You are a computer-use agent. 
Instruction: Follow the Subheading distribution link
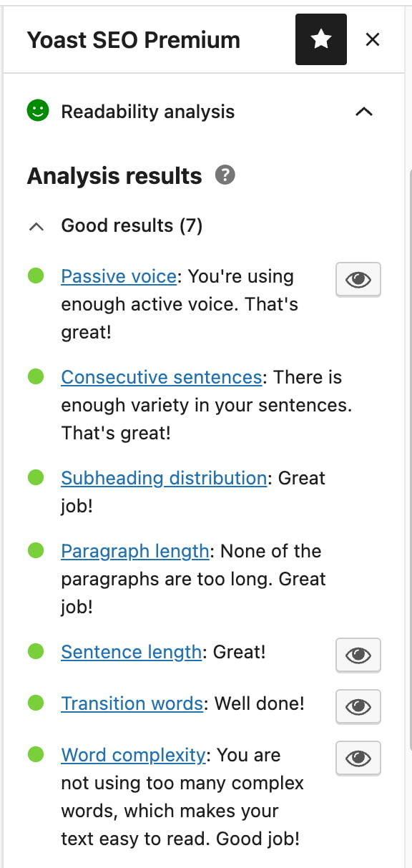point(163,477)
